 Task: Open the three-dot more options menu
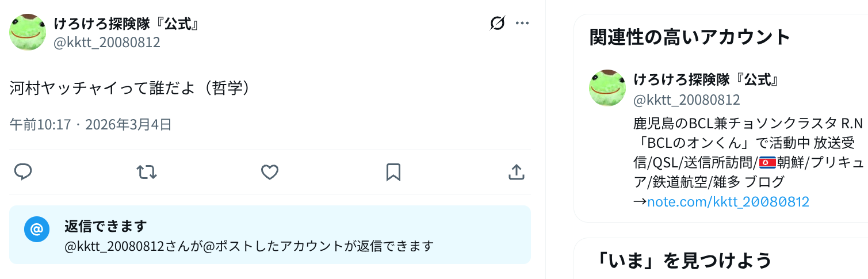tap(522, 23)
